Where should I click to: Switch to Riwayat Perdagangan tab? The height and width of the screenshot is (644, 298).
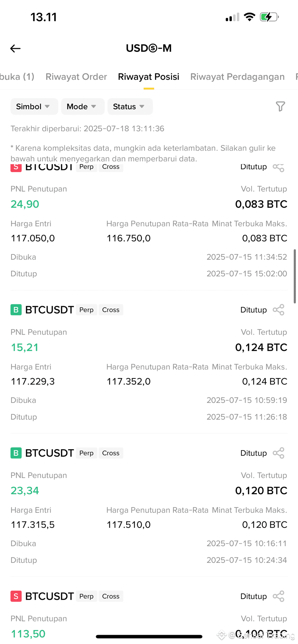(238, 77)
